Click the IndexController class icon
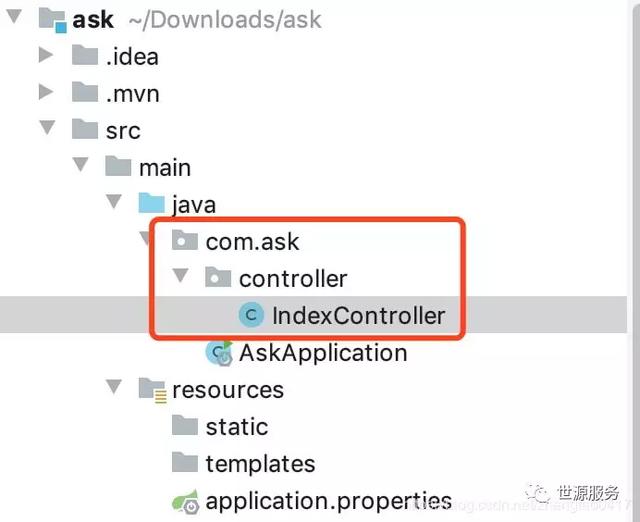This screenshot has width=640, height=522. click(x=251, y=315)
